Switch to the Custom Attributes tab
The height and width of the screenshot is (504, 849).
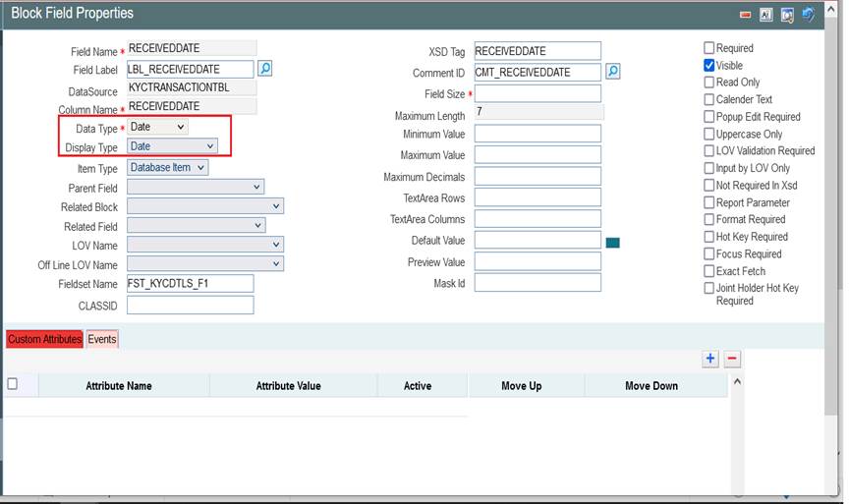point(44,339)
